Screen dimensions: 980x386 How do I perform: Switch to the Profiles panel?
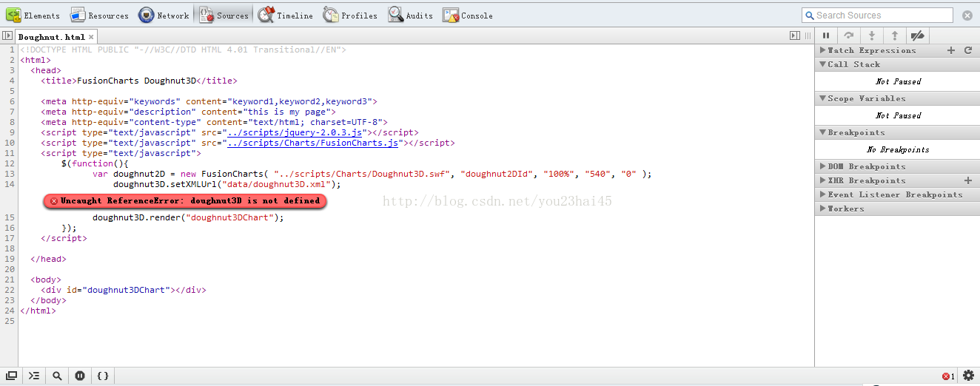351,15
